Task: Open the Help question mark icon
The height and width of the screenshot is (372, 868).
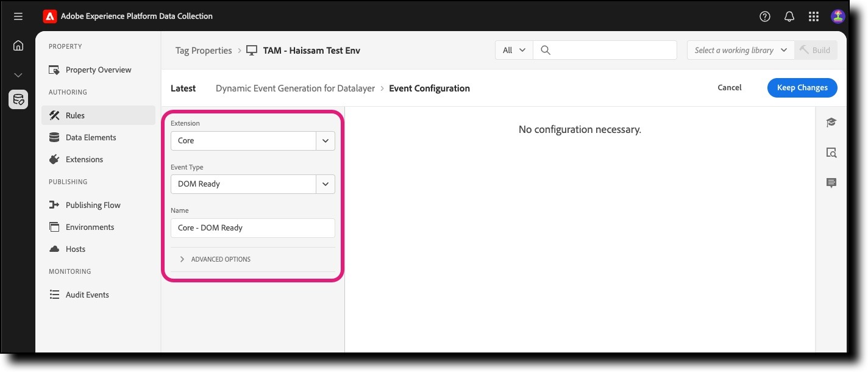Action: [765, 16]
